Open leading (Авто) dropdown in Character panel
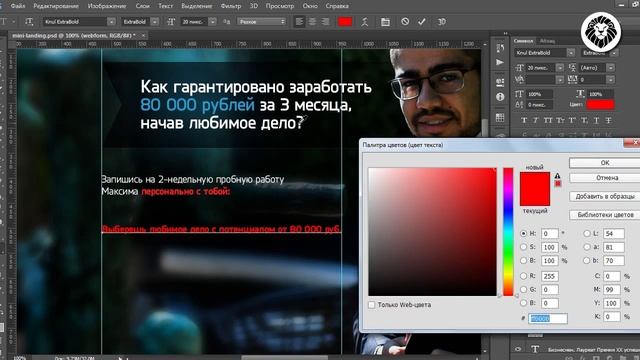This screenshot has width=640, height=360. point(611,68)
